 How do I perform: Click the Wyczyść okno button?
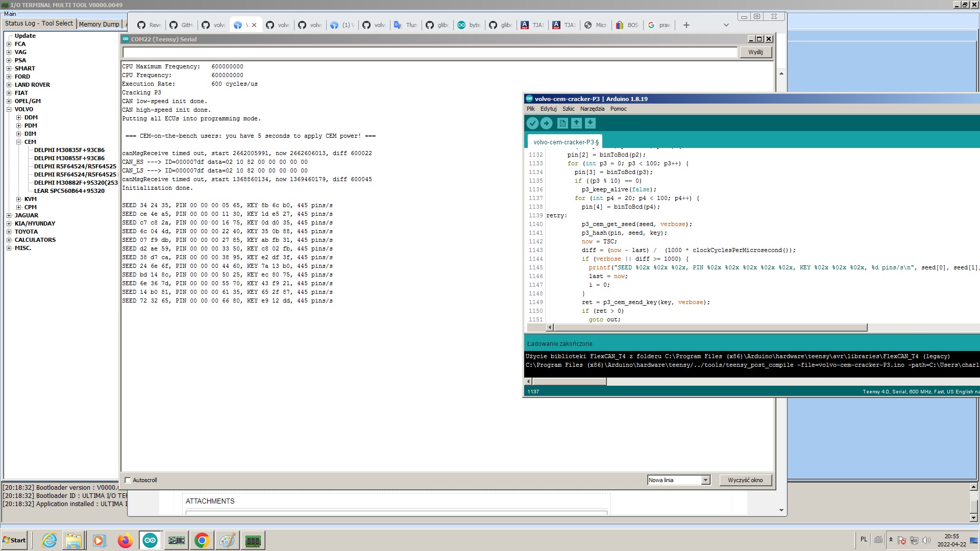tap(745, 480)
